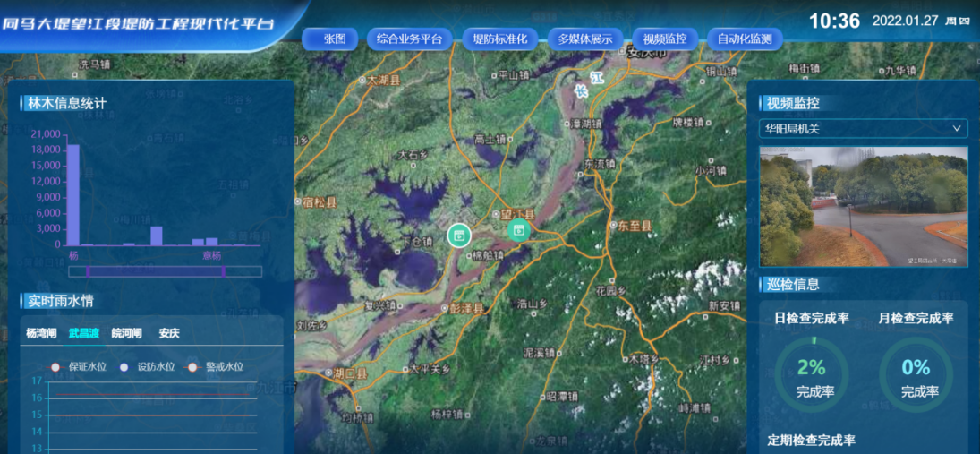
Task: Click the video marker near 下仓镇
Action: (x=459, y=236)
